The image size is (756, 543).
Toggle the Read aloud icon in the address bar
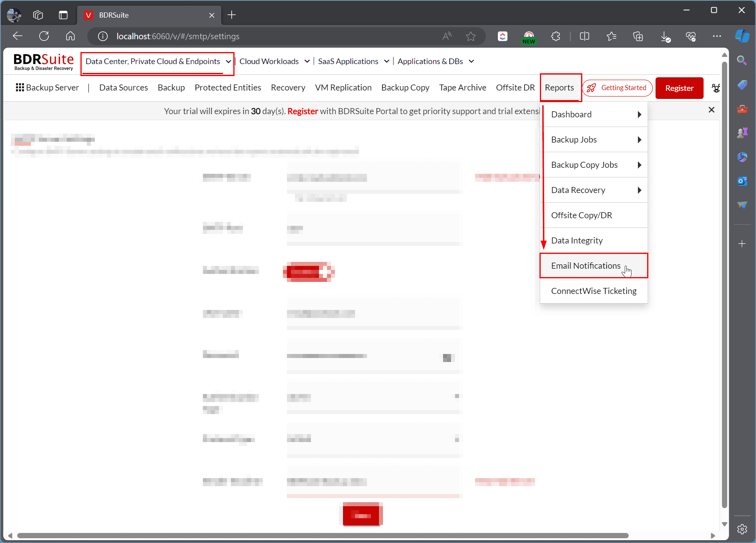[447, 36]
